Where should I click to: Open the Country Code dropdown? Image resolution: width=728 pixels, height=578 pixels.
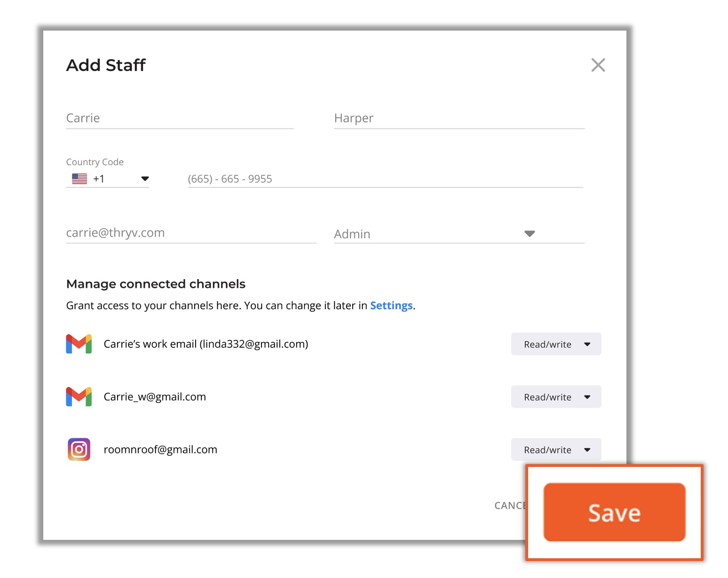coord(107,179)
